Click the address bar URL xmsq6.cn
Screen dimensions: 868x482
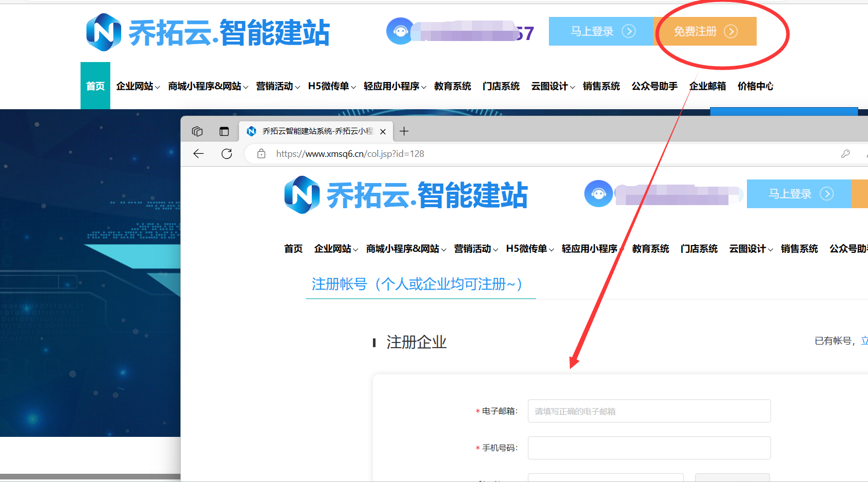[x=350, y=154]
